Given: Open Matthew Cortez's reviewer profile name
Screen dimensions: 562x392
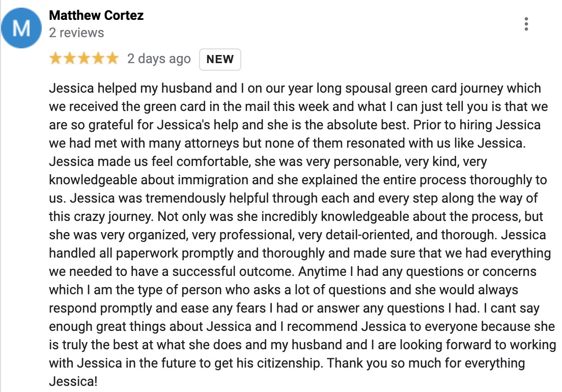Looking at the screenshot, I should (x=96, y=15).
